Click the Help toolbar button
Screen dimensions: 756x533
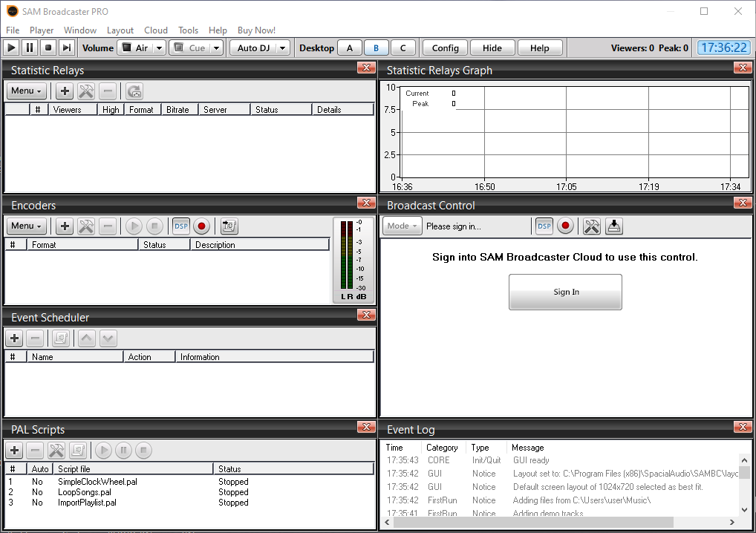(539, 48)
